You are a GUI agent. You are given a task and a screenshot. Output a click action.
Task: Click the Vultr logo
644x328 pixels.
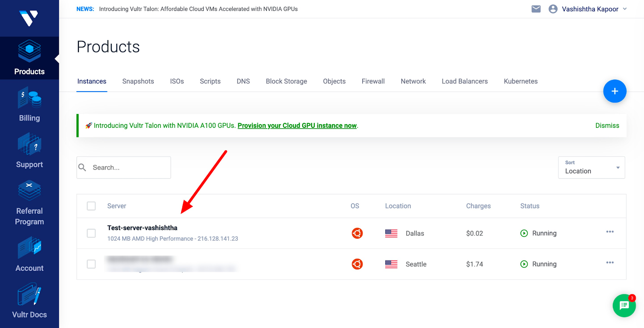click(x=29, y=18)
